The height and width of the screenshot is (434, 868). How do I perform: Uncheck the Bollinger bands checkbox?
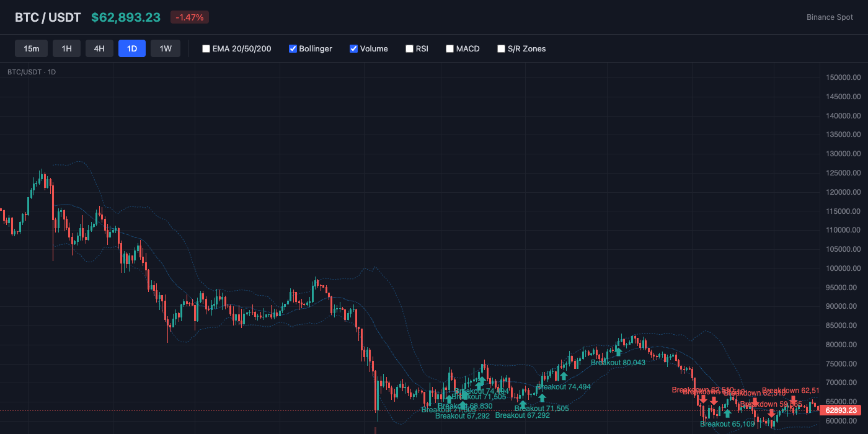tap(293, 48)
